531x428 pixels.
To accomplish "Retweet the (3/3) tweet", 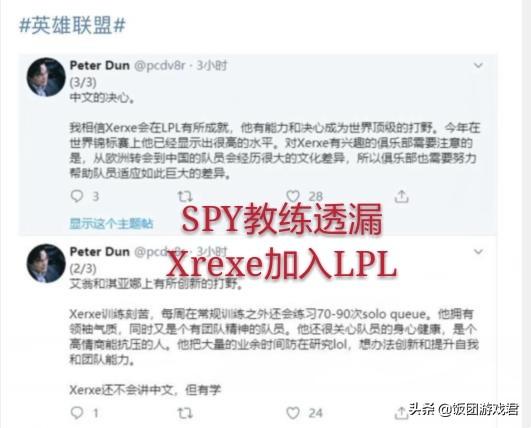I will pos(185,196).
